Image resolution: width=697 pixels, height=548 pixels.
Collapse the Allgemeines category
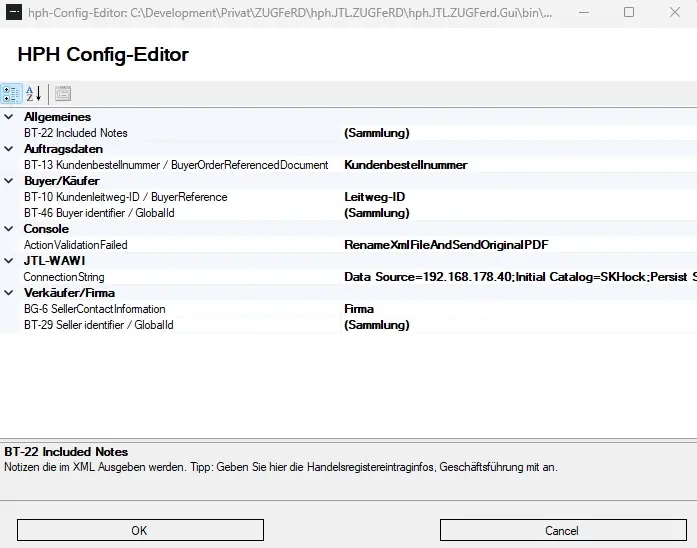(x=9, y=117)
